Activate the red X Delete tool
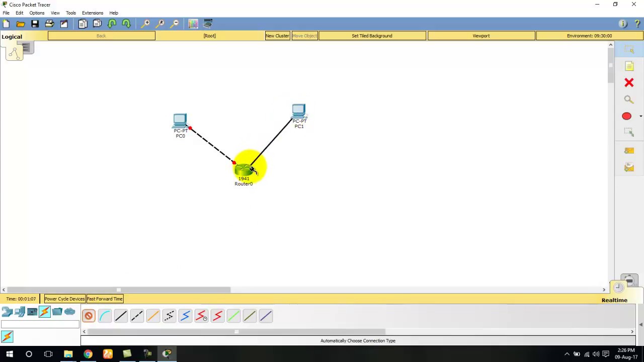Image resolution: width=644 pixels, height=362 pixels. click(629, 82)
